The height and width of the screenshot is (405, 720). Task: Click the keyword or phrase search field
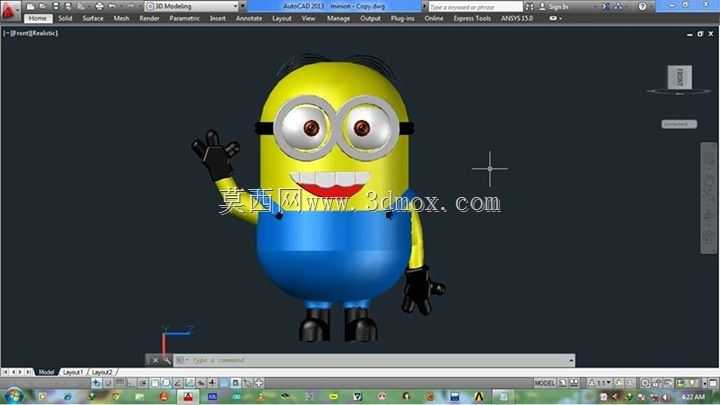476,6
